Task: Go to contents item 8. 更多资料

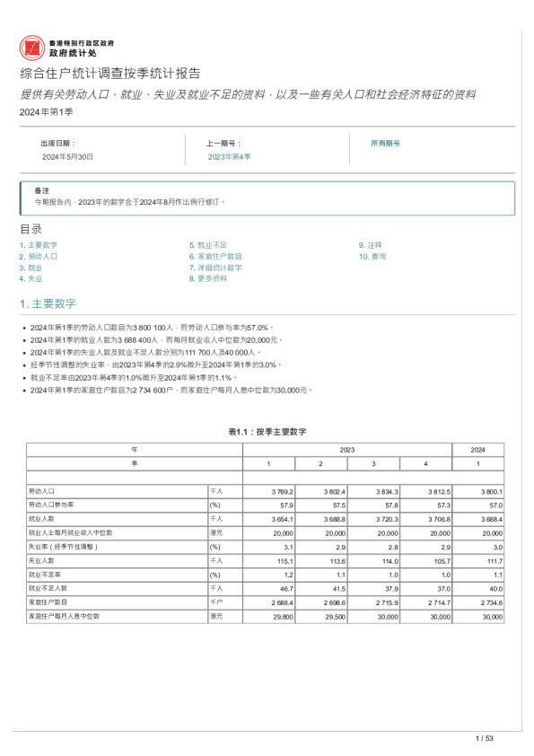Action: [207, 278]
